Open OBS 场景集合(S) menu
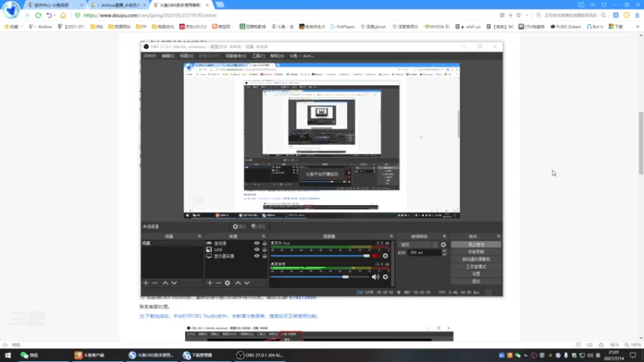 point(236,56)
